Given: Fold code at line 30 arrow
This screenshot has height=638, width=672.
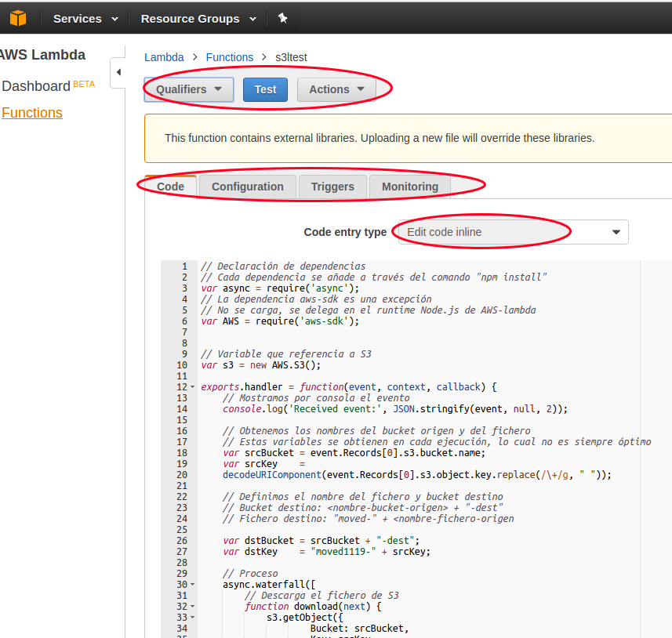Looking at the screenshot, I should 192,585.
